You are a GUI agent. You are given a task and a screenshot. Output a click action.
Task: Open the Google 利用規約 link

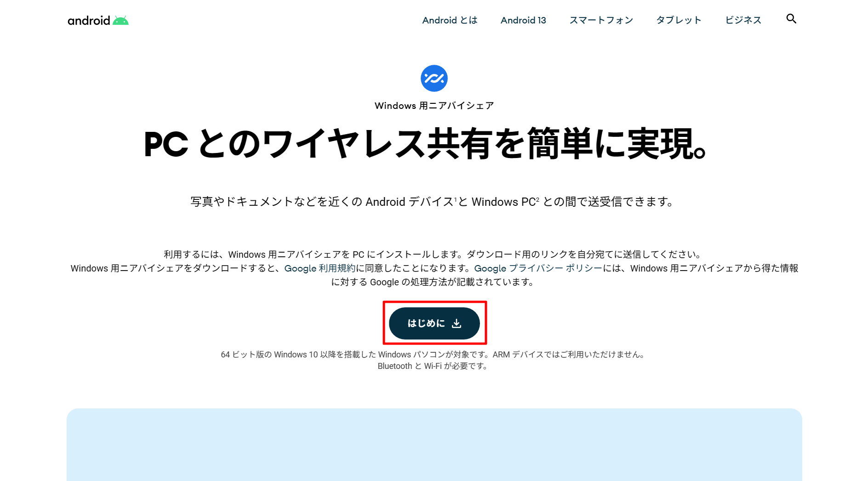click(319, 268)
